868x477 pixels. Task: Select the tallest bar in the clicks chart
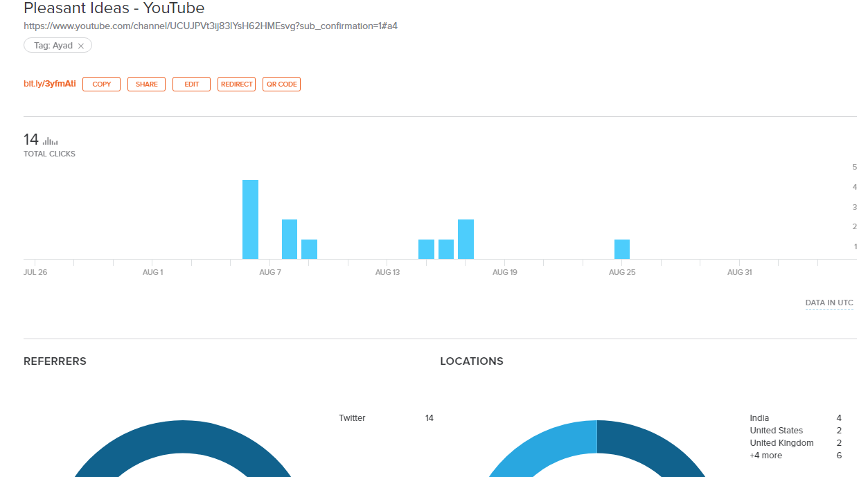(250, 219)
